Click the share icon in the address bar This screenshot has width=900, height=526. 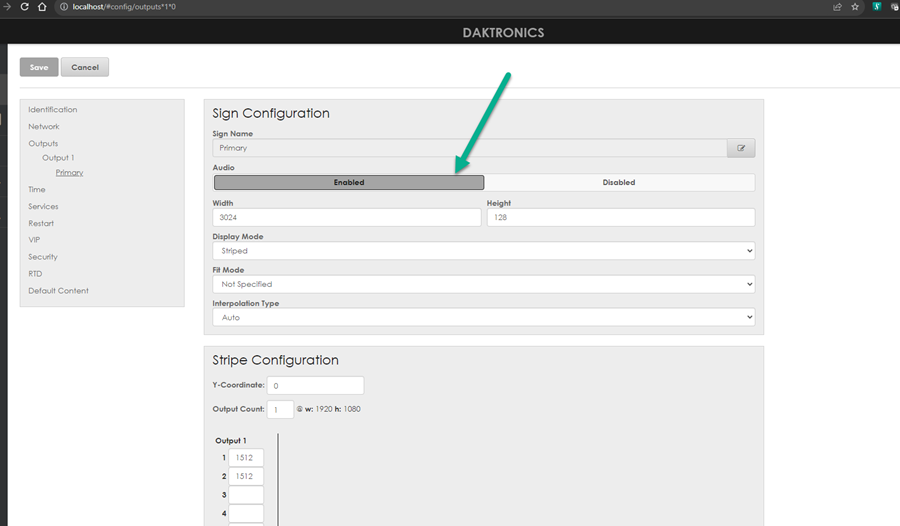click(x=836, y=7)
